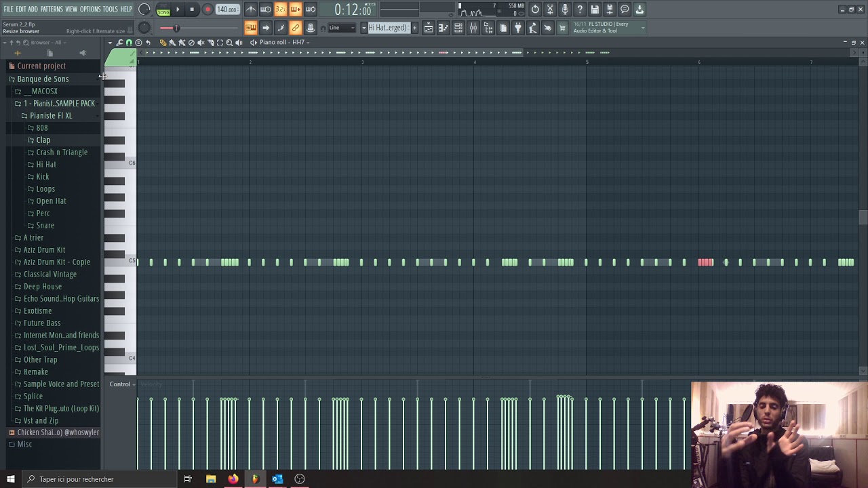Open FL Studio icon in the Windows taskbar
The height and width of the screenshot is (488, 868).
255,479
